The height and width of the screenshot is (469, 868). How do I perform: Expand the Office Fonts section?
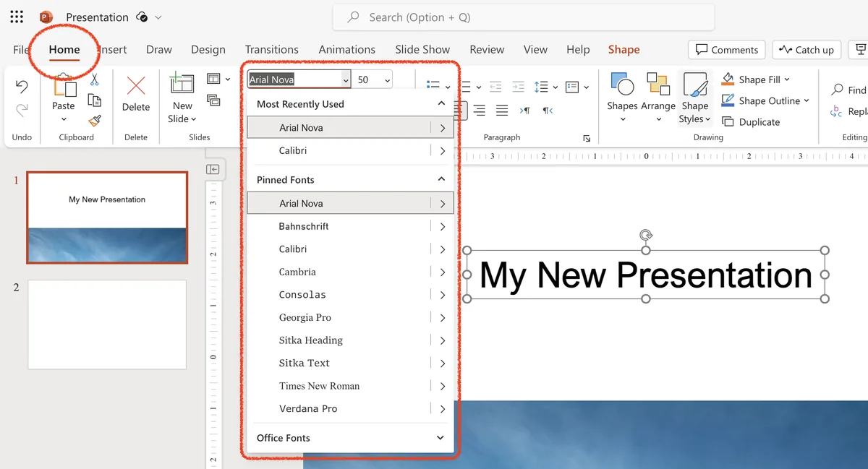pos(441,438)
